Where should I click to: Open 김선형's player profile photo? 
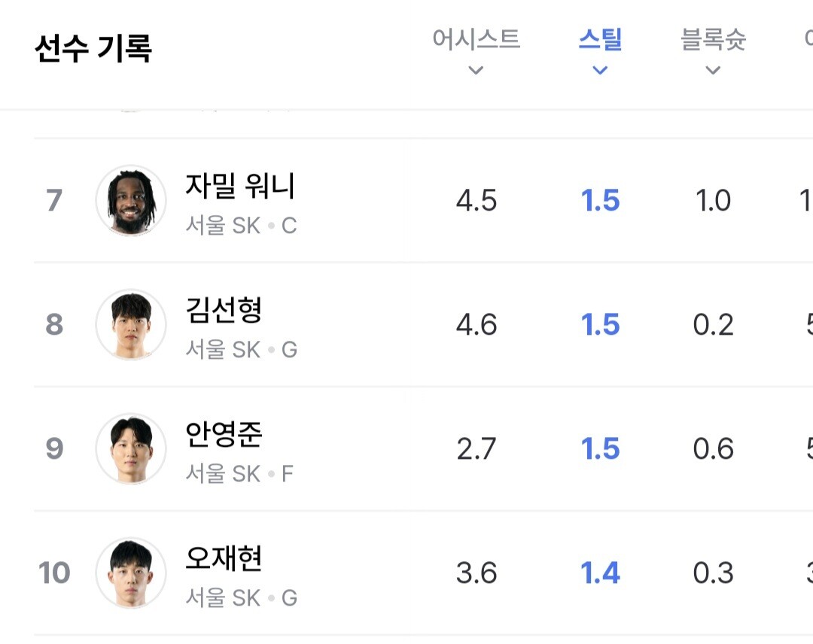click(131, 324)
